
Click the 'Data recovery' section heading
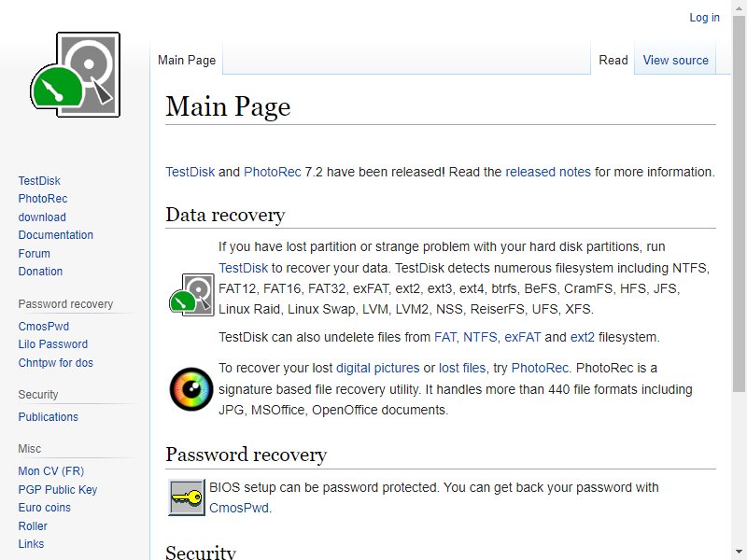pyautogui.click(x=225, y=216)
